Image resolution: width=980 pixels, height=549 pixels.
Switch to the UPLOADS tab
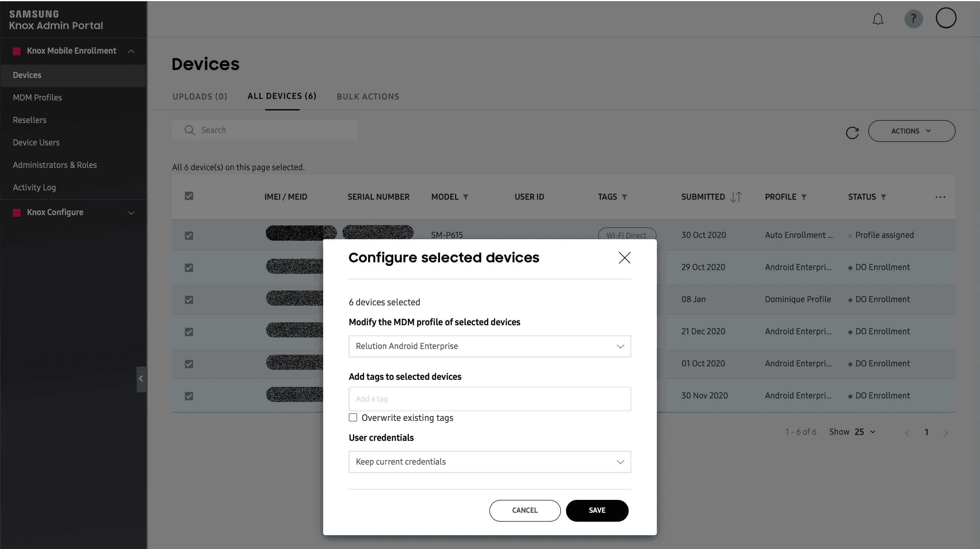pos(200,96)
